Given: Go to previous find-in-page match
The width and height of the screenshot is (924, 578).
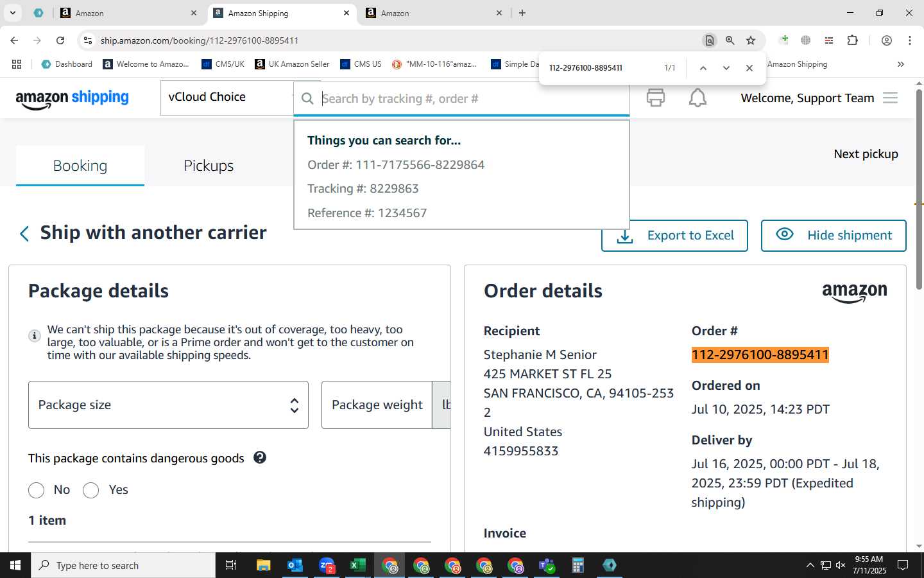Looking at the screenshot, I should pos(703,67).
